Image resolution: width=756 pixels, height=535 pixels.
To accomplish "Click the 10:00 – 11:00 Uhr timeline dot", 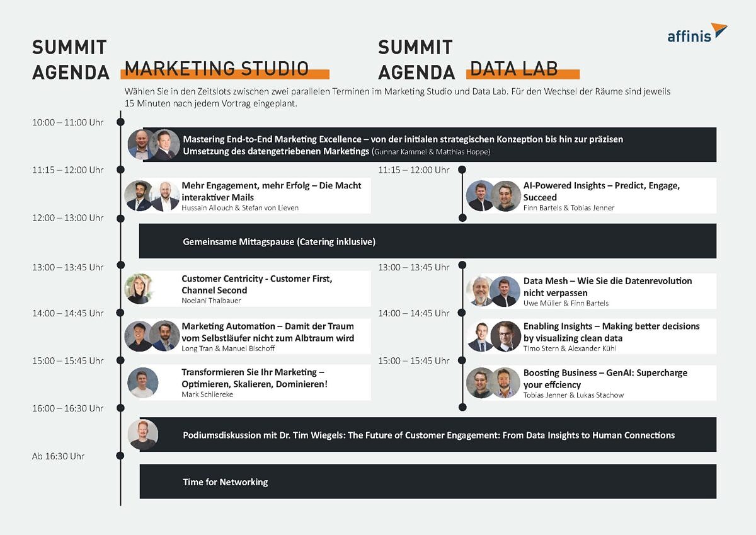I will click(120, 122).
